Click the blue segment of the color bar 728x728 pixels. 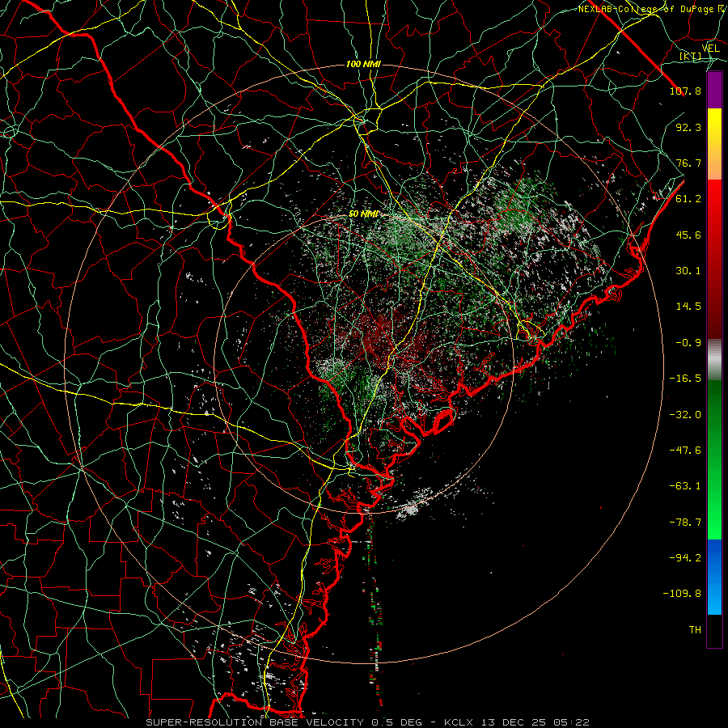tap(714, 577)
